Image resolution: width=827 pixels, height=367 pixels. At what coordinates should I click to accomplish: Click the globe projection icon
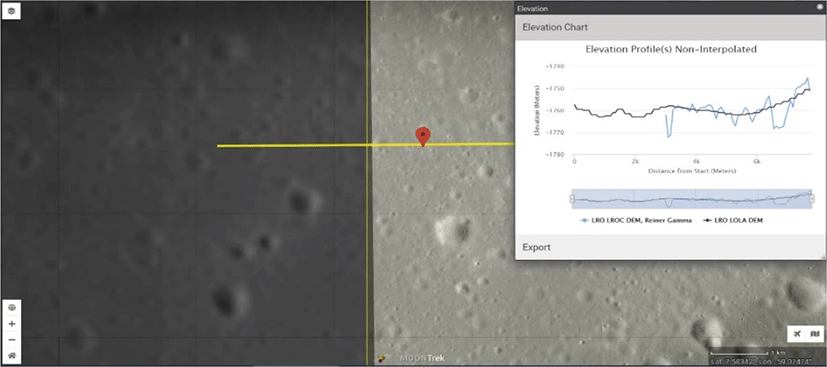[x=12, y=307]
